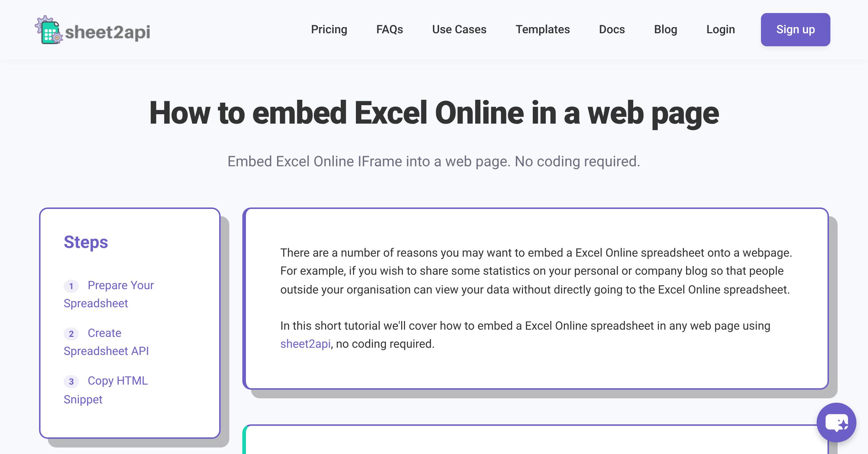Image resolution: width=868 pixels, height=454 pixels.
Task: Click step number badge 3
Action: click(x=72, y=382)
